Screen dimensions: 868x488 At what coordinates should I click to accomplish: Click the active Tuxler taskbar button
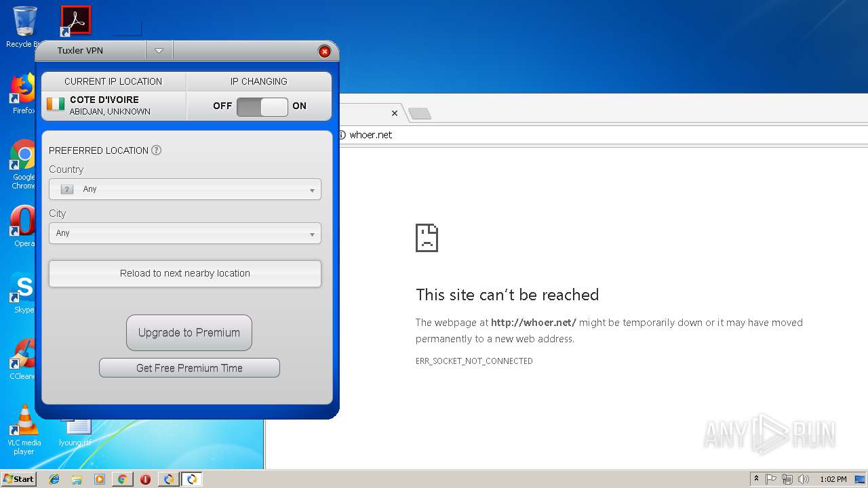(x=192, y=479)
